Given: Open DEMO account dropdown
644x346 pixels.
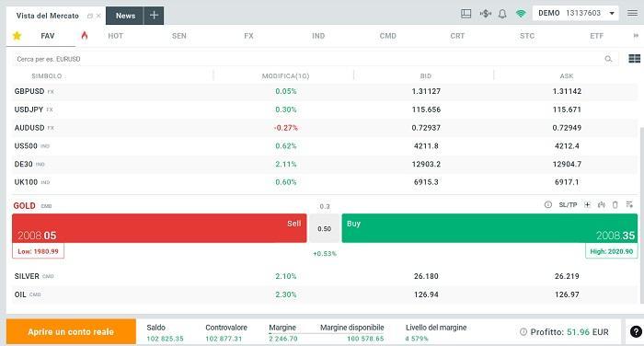Looking at the screenshot, I should pos(575,13).
